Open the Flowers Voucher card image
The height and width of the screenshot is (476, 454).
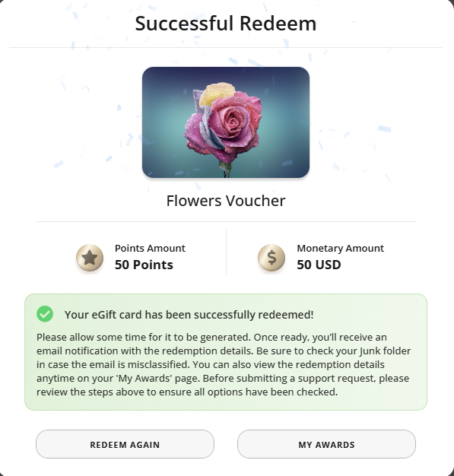click(226, 122)
